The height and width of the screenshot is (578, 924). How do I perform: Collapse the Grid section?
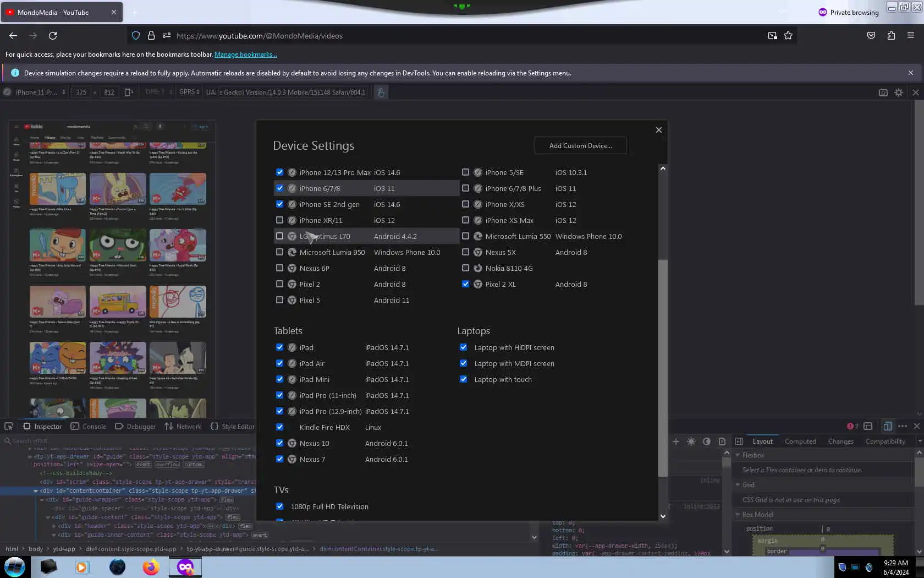(738, 485)
